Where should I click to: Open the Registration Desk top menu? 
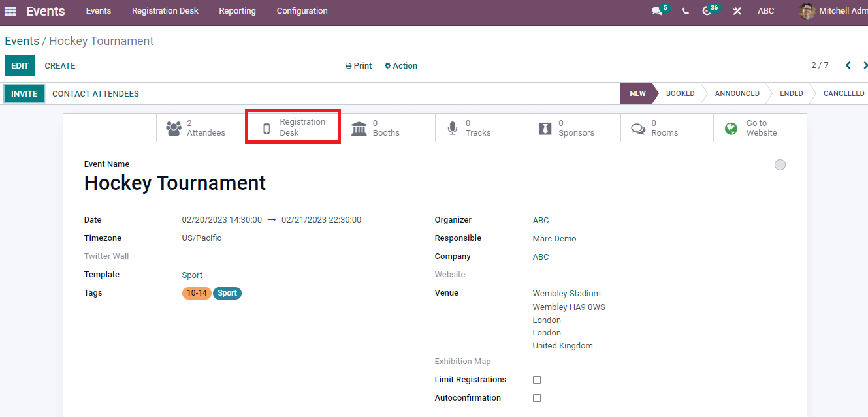(165, 11)
